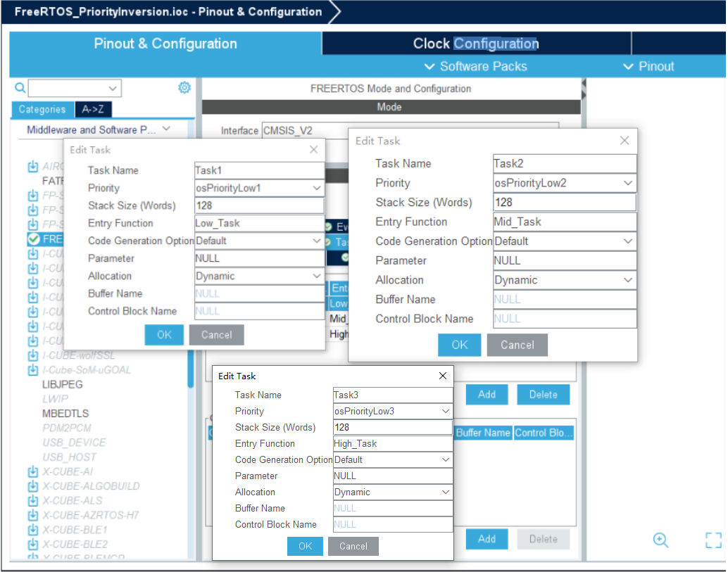Close the Task1 Edit Task dialog
The width and height of the screenshot is (728, 572).
pyautogui.click(x=314, y=149)
